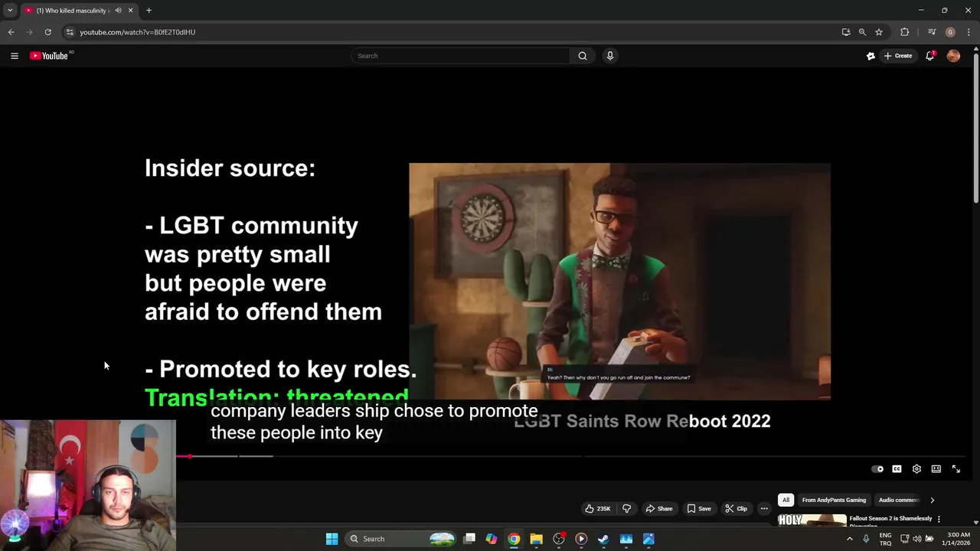The width and height of the screenshot is (980, 551).
Task: Switch to Chrome on taskbar
Action: [514, 539]
